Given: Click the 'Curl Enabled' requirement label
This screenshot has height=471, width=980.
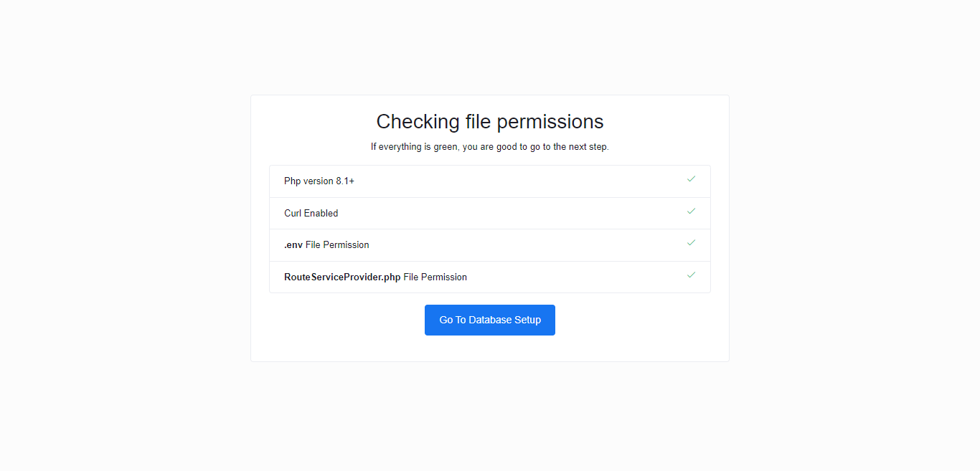Looking at the screenshot, I should [311, 213].
